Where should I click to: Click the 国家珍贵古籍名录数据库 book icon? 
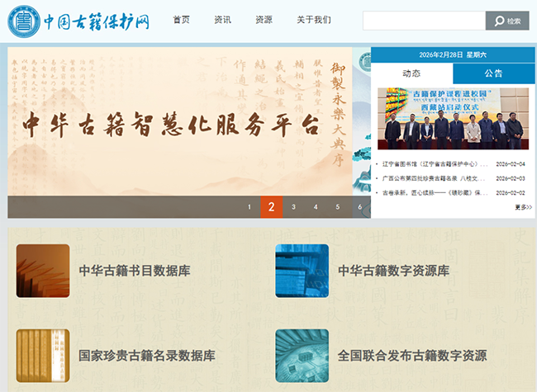click(43, 356)
